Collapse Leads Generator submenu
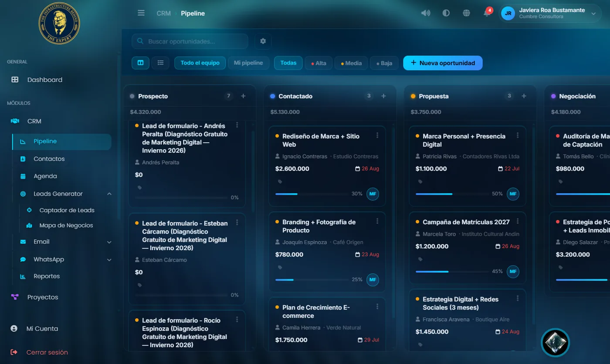 (109, 194)
